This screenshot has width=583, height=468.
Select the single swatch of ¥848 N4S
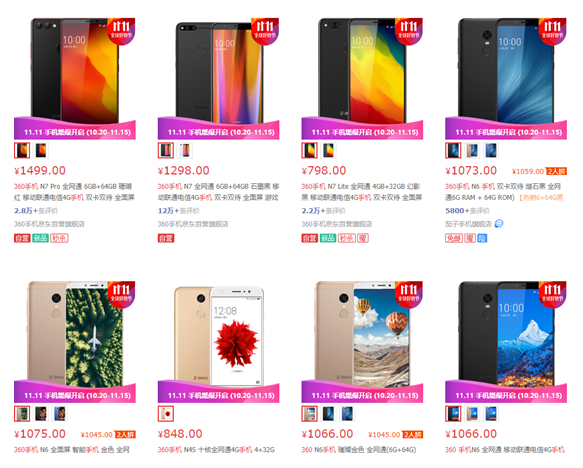[x=166, y=414]
